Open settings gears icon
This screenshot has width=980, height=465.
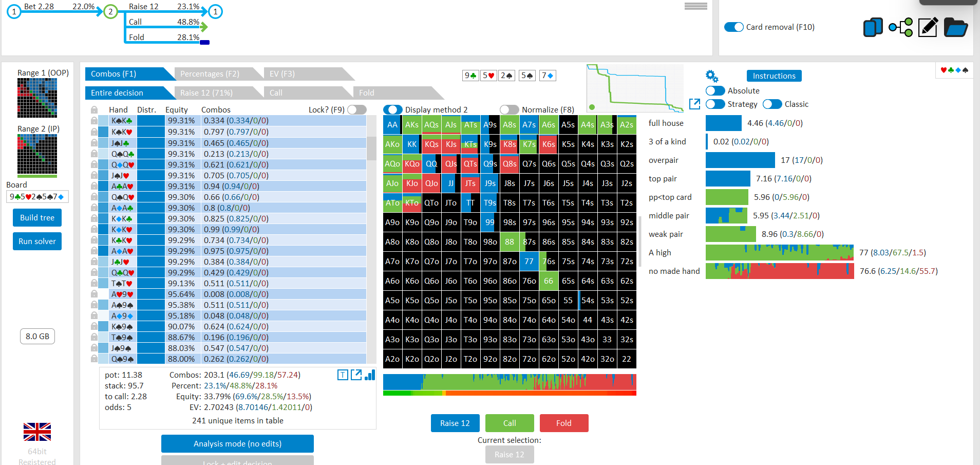(x=712, y=76)
